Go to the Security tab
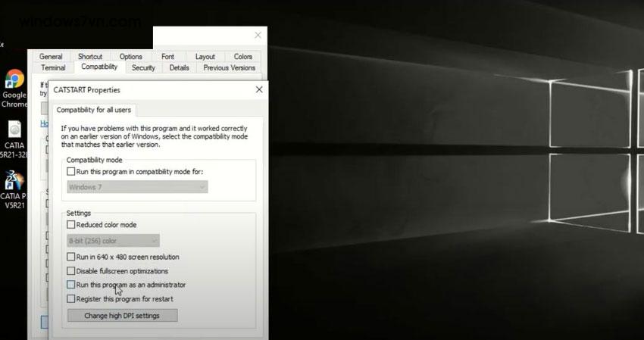The image size is (644, 340). pyautogui.click(x=143, y=68)
